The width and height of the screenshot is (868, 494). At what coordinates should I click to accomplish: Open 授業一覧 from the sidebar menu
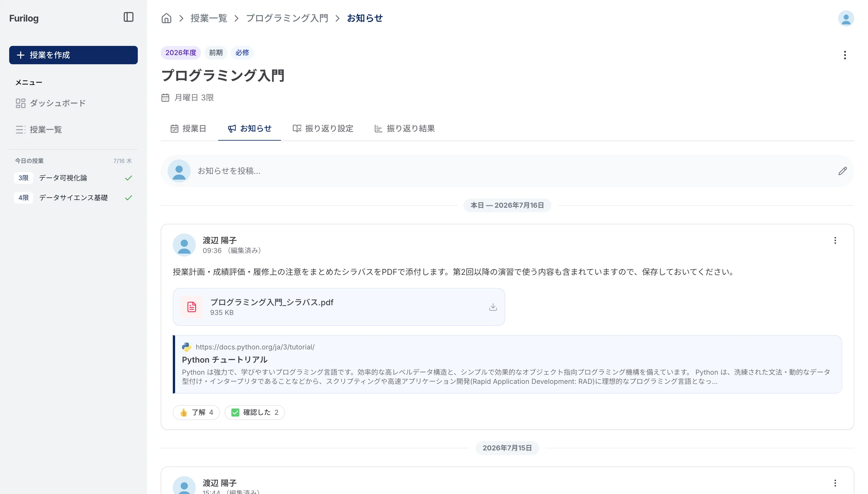point(73,130)
